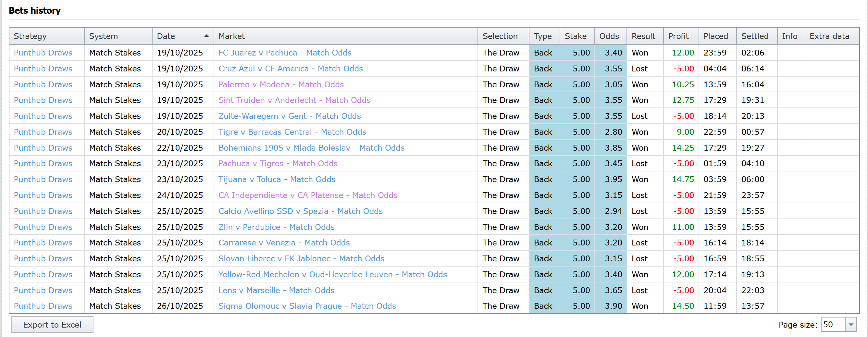This screenshot has width=868, height=337.
Task: Open FC Juarez v Pachuca market link
Action: pos(285,53)
